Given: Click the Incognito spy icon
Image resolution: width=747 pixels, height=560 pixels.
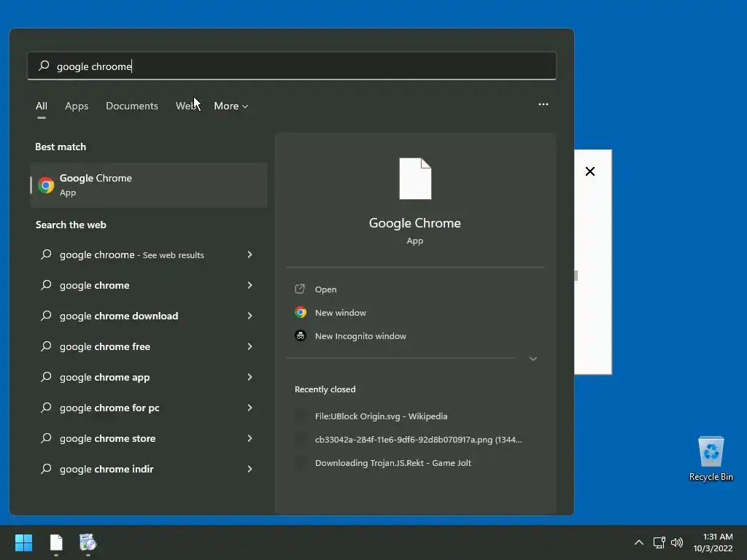Looking at the screenshot, I should [x=300, y=335].
